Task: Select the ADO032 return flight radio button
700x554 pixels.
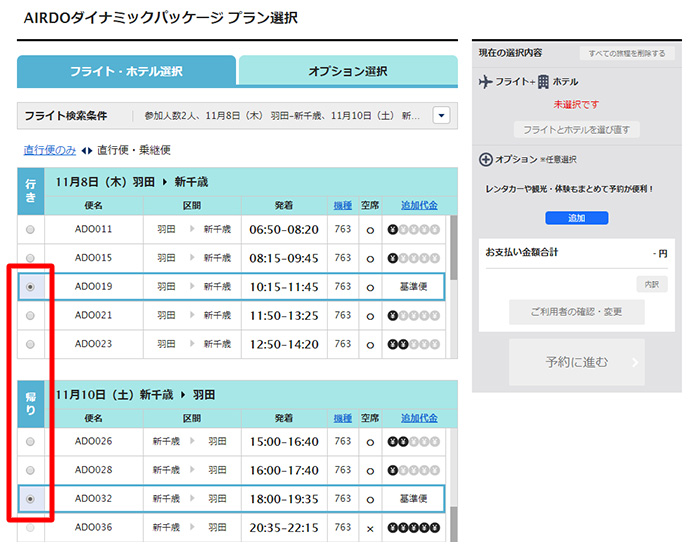Action: 30,499
